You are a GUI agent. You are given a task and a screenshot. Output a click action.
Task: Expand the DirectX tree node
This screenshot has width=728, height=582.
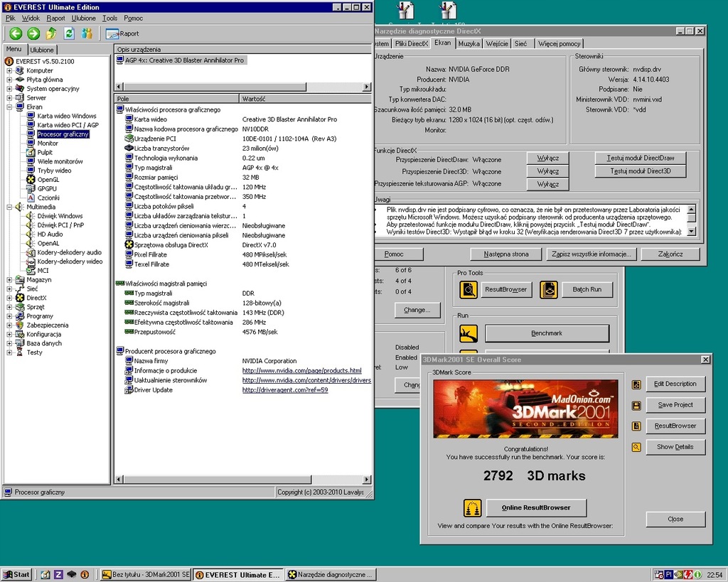click(x=10, y=298)
